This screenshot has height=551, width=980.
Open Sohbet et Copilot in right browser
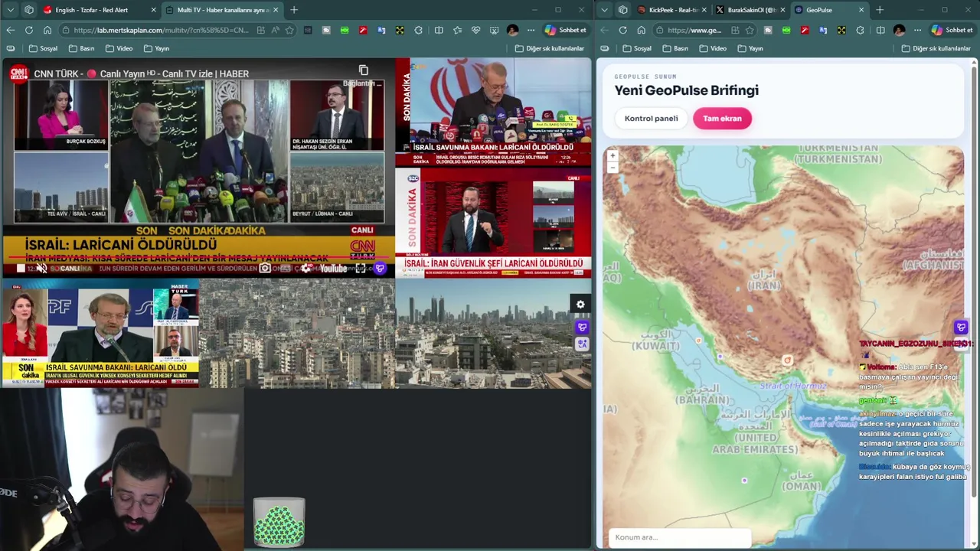coord(952,30)
